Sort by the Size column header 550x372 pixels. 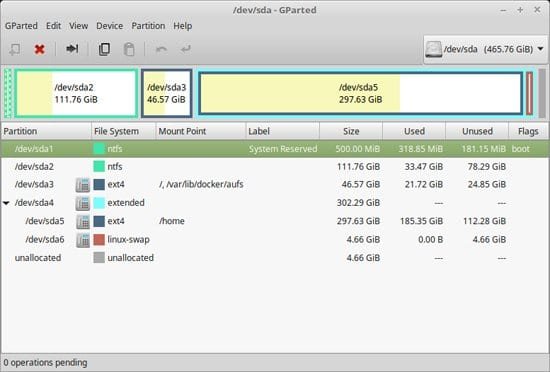[x=351, y=131]
